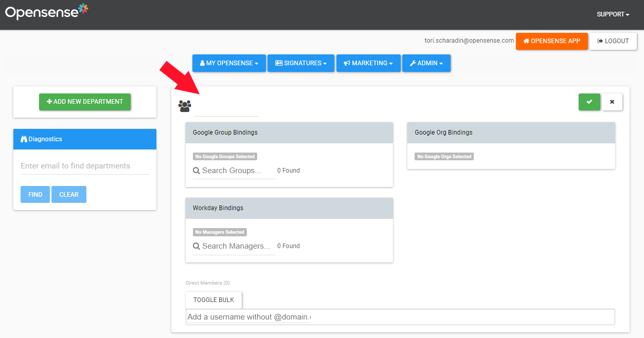This screenshot has height=338, width=644.
Task: Focus the Search Managers field
Action: point(234,246)
